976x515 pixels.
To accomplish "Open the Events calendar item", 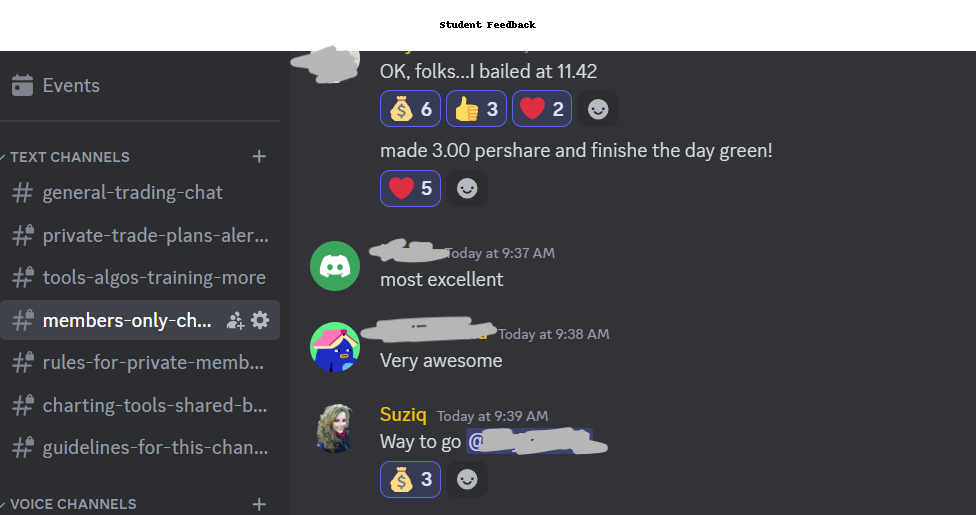I will click(x=140, y=85).
